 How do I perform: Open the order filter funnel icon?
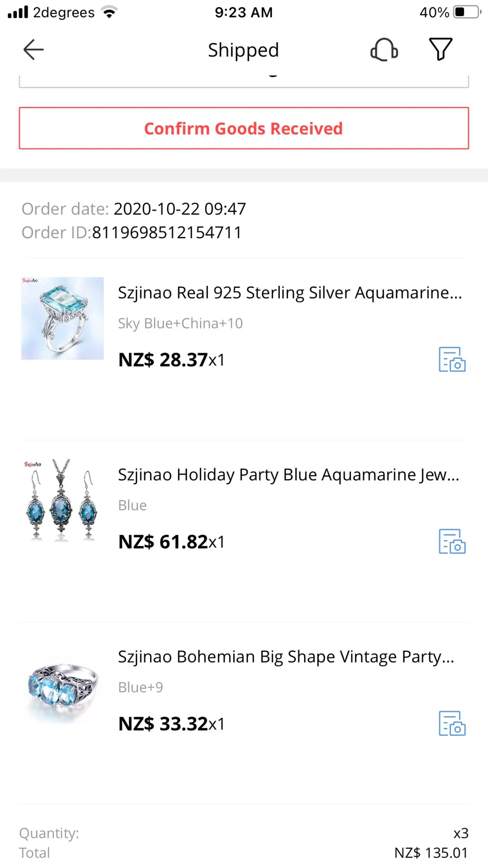coord(440,49)
